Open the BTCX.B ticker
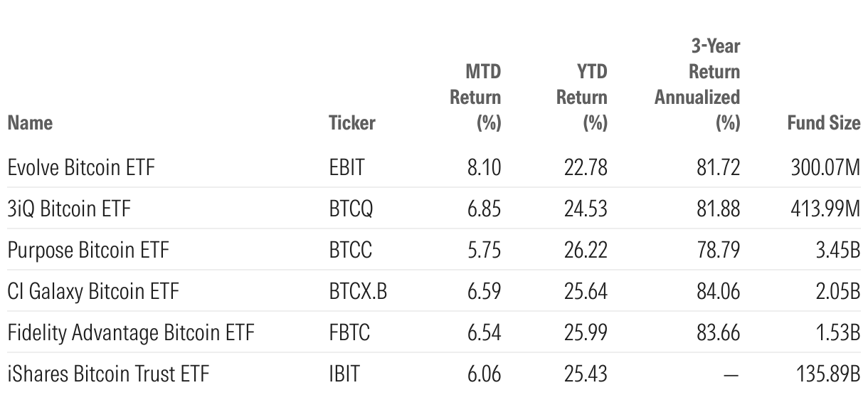 [x=358, y=291]
